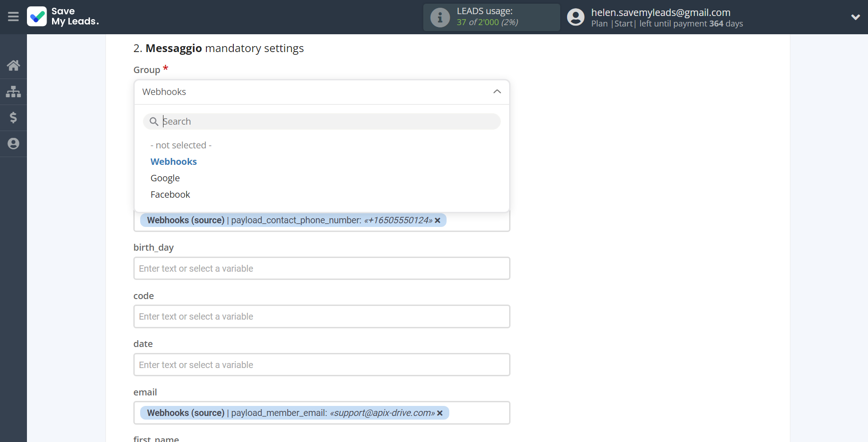Click the LEADS usage counter text

488,22
